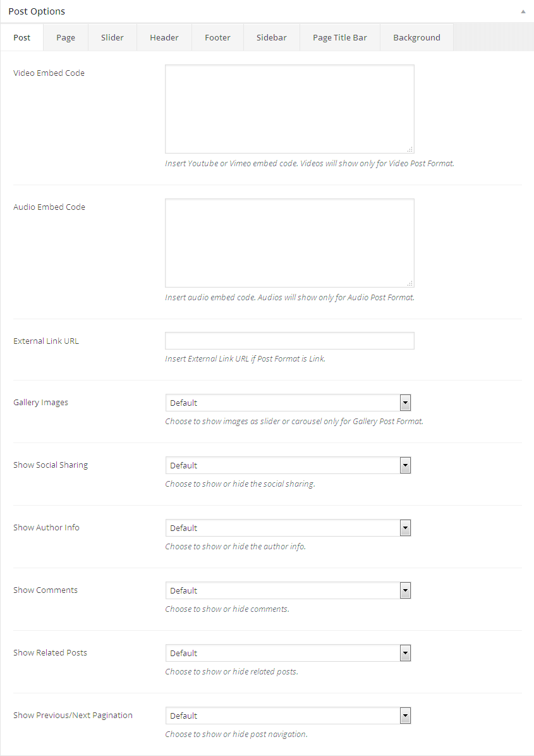The width and height of the screenshot is (534, 756).
Task: Select the Header tab
Action: point(164,37)
